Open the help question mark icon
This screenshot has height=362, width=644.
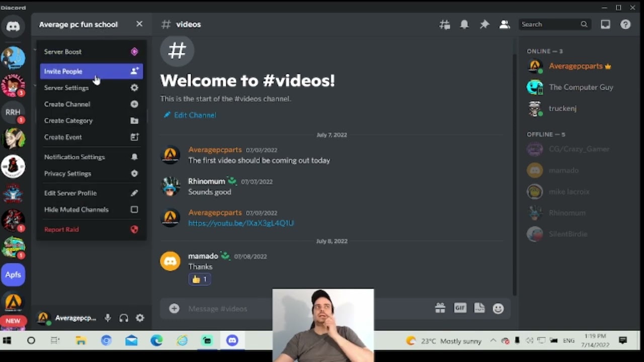pyautogui.click(x=625, y=24)
